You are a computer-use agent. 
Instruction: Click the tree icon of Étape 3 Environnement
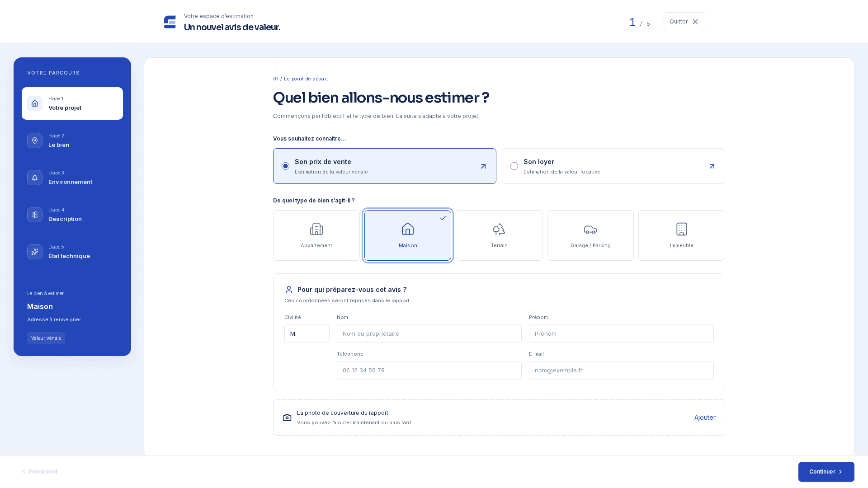pyautogui.click(x=35, y=178)
